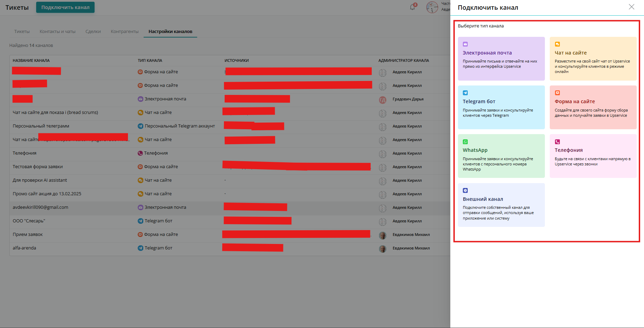
Task: Click the admin avatar in the Персональный телеграмм row
Action: coord(383,127)
